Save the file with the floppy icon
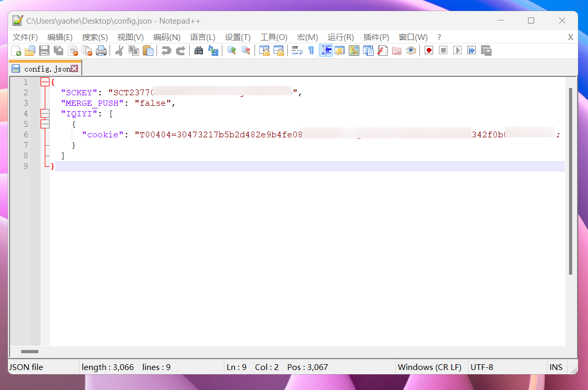 pos(44,51)
